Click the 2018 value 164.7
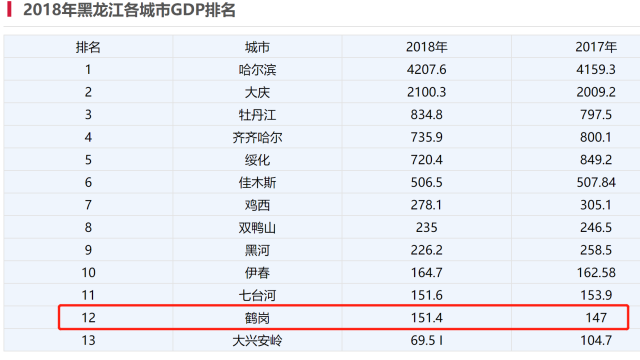 [427, 272]
